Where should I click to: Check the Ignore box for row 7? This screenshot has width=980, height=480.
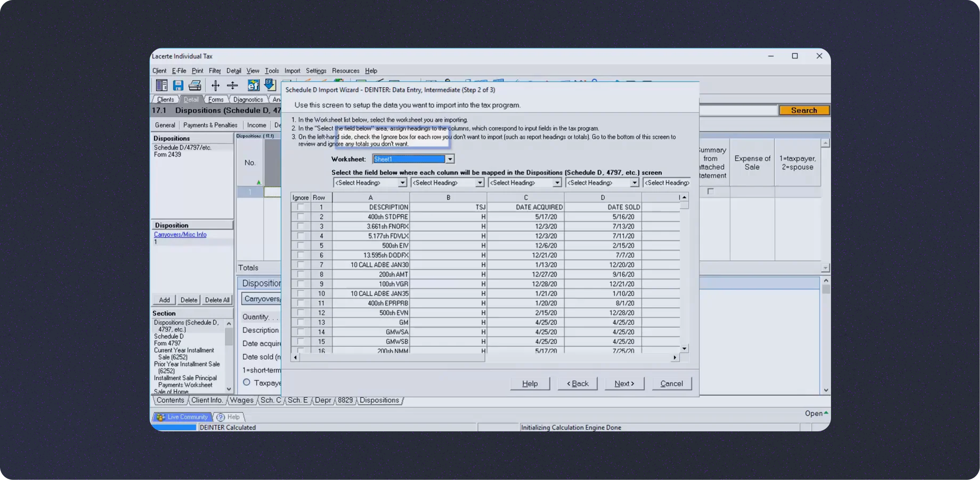[301, 265]
